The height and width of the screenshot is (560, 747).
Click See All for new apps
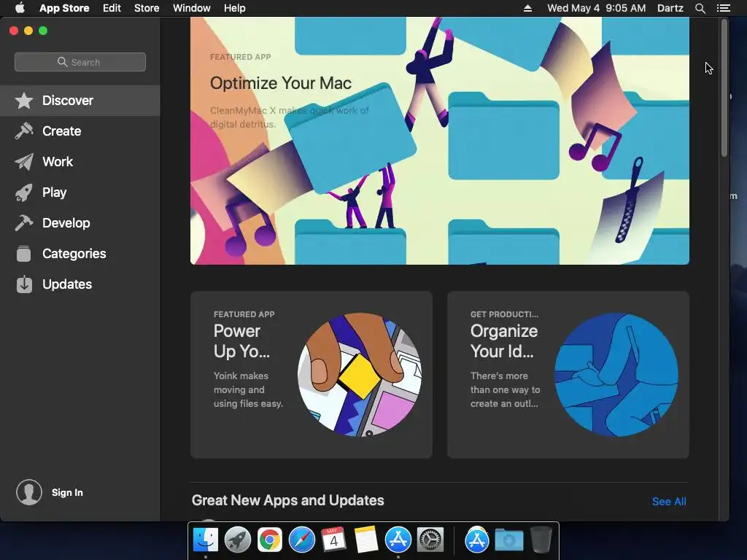pyautogui.click(x=669, y=502)
